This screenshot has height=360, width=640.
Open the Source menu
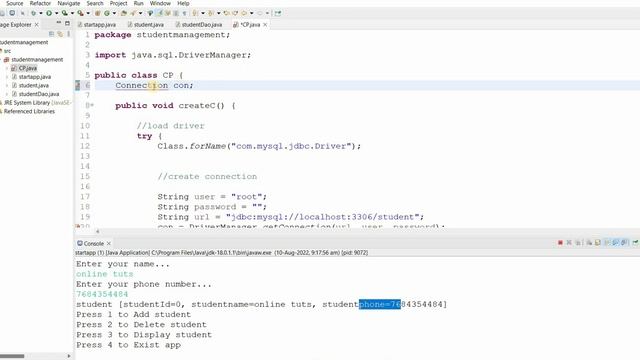pyautogui.click(x=14, y=3)
